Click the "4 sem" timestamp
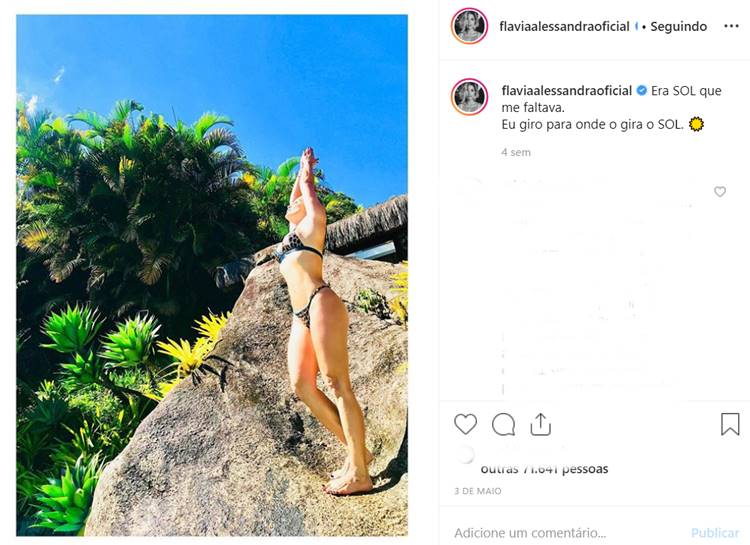Viewport: 750px width, 545px height. tap(516, 152)
